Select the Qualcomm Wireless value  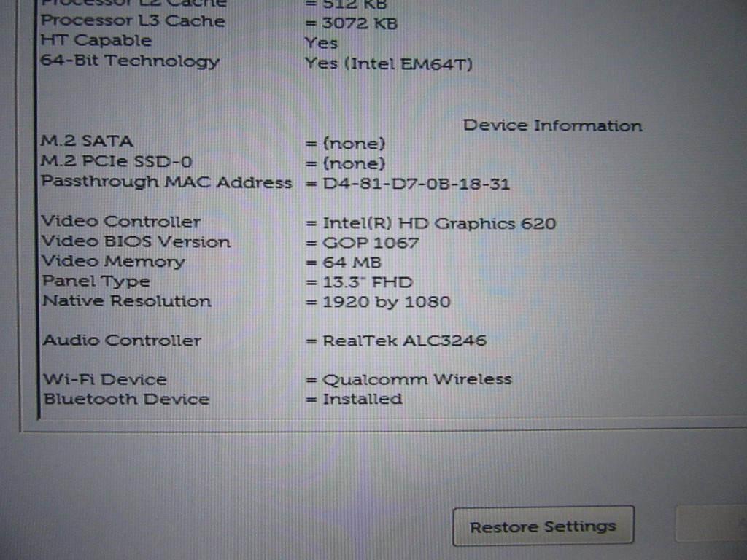417,379
